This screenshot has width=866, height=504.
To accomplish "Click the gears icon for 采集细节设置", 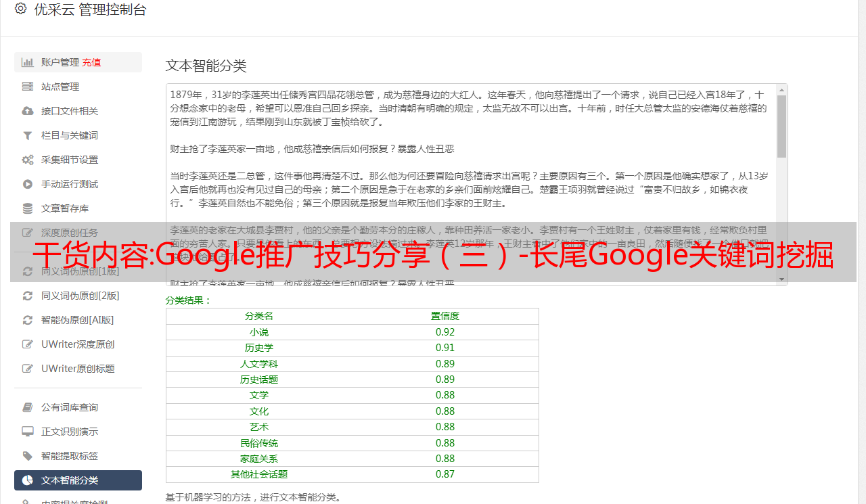I will click(28, 160).
